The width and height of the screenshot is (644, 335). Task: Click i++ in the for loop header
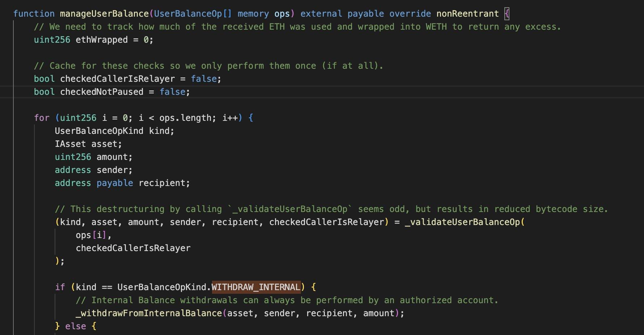click(230, 118)
